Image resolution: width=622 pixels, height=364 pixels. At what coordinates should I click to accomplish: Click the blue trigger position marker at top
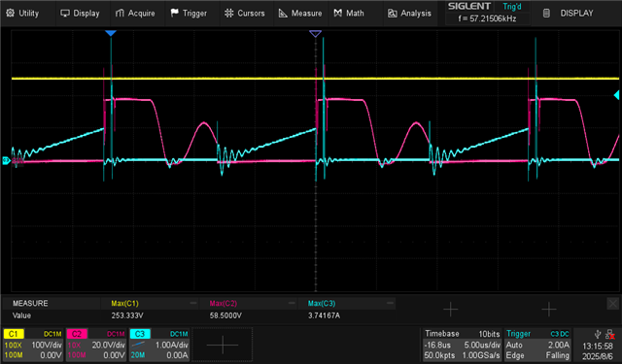click(111, 33)
